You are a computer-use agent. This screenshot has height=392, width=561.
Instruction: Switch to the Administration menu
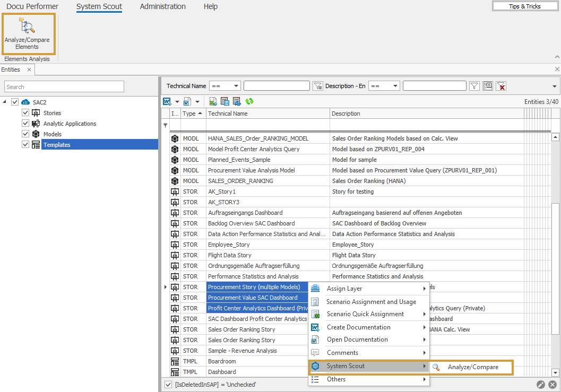click(x=162, y=6)
